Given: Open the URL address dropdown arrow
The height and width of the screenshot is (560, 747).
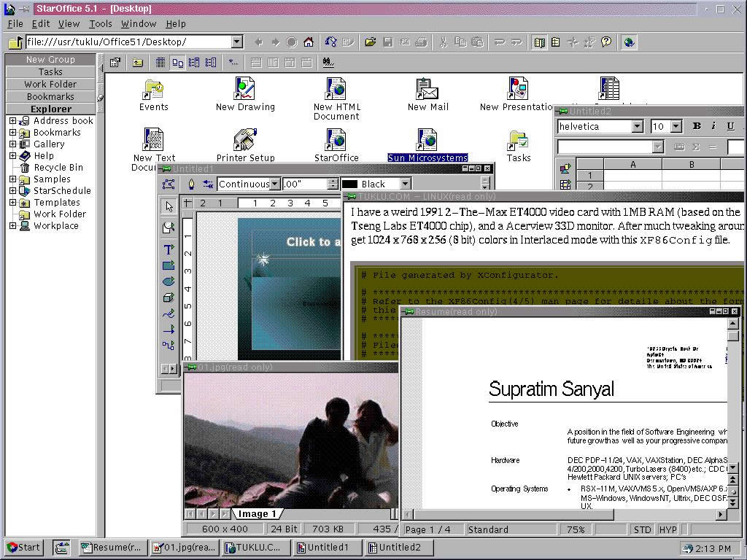Looking at the screenshot, I should point(237,42).
